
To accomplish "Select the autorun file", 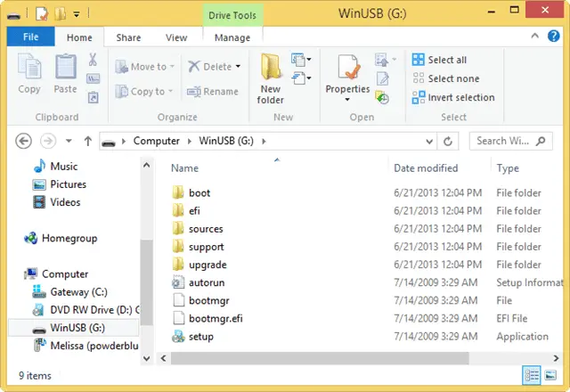I will coord(199,282).
